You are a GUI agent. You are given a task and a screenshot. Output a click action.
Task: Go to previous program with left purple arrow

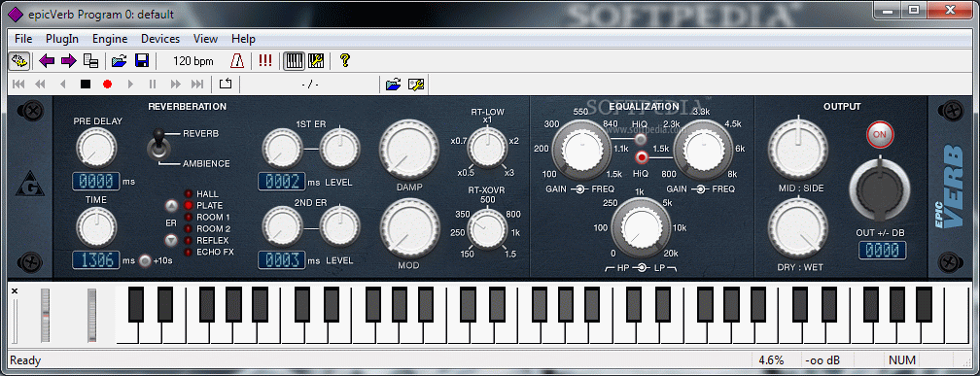pyautogui.click(x=47, y=60)
